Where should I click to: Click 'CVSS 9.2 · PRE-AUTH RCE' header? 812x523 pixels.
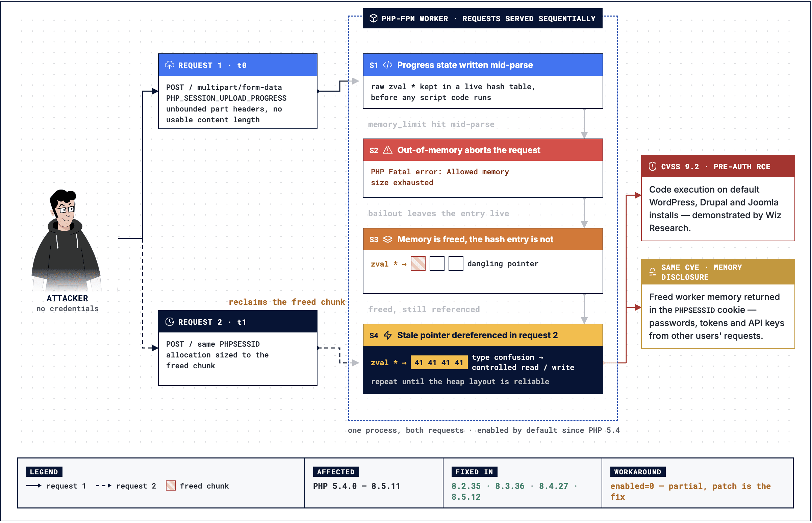[719, 167]
